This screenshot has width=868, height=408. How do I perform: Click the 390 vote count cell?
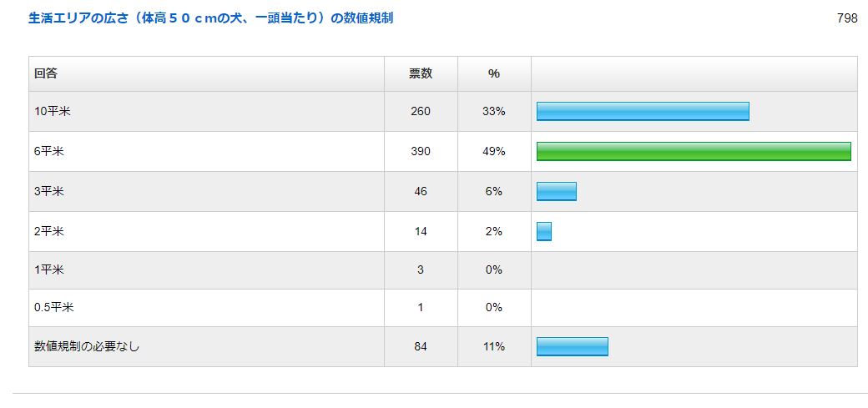421,151
